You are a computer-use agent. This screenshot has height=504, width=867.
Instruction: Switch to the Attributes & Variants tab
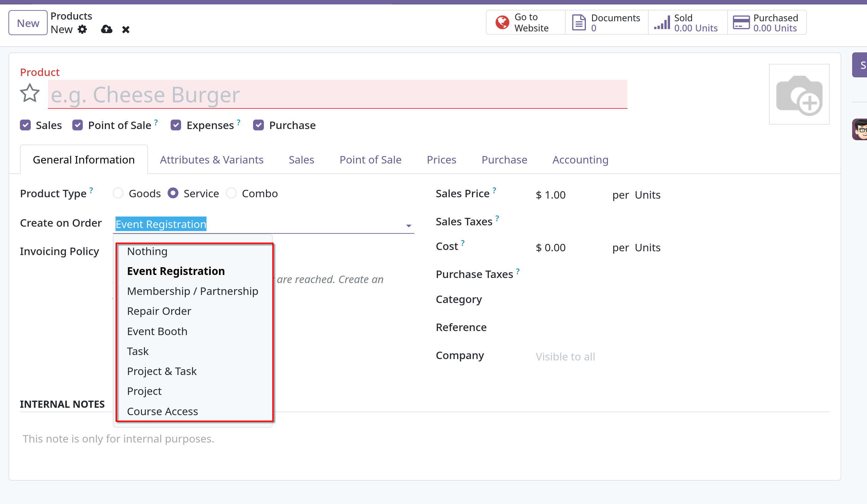(x=212, y=160)
